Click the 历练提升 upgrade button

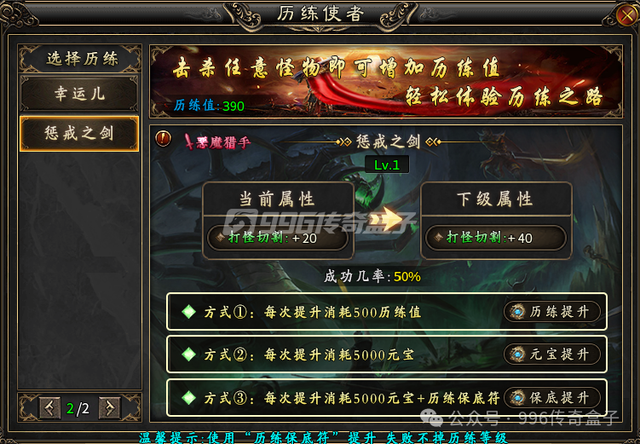click(x=553, y=312)
